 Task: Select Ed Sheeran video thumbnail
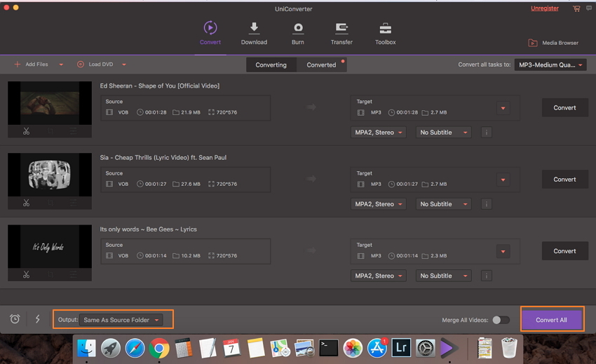point(50,103)
